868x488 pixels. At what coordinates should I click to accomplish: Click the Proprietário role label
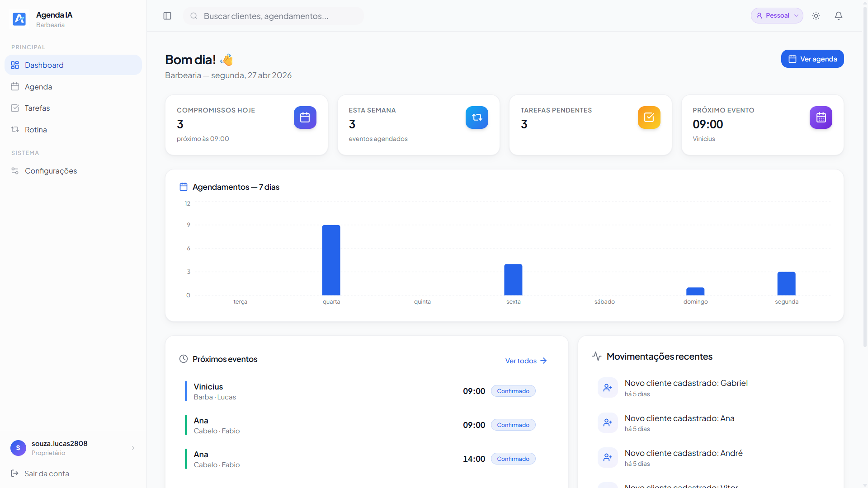[48, 453]
